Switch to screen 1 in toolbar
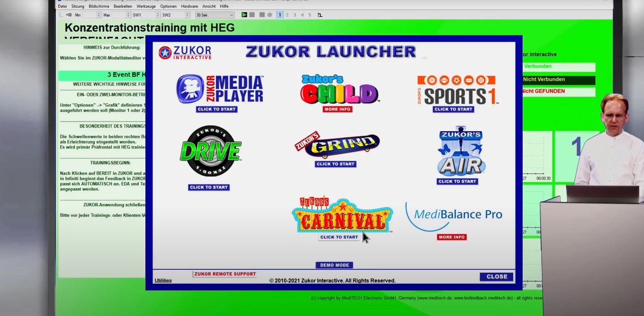This screenshot has height=316, width=644. pos(280,15)
